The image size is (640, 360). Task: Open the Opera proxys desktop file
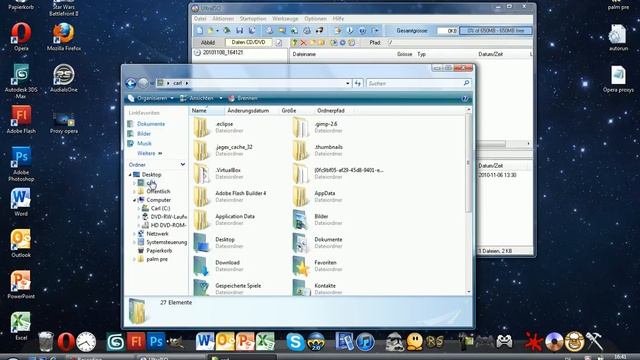click(x=618, y=79)
